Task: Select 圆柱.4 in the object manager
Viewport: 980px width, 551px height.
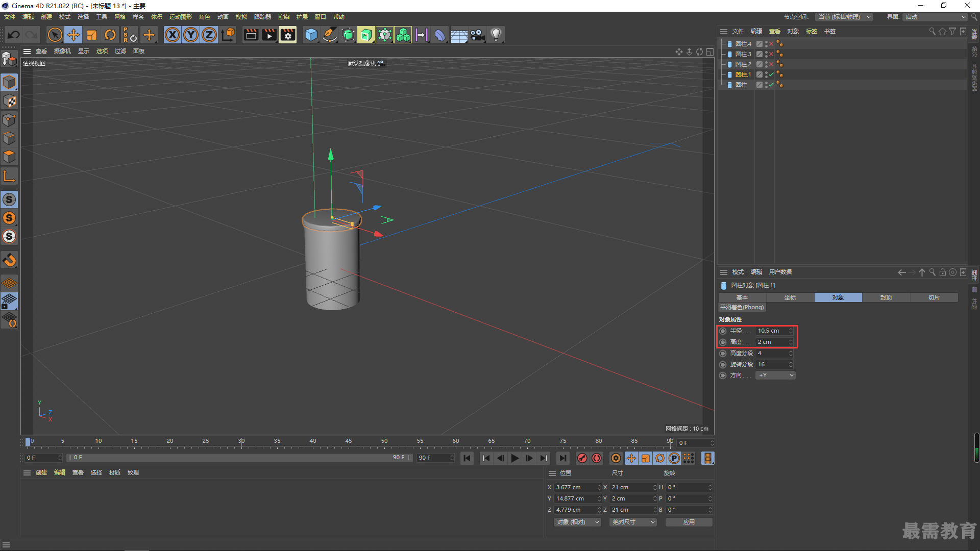Action: (x=743, y=44)
